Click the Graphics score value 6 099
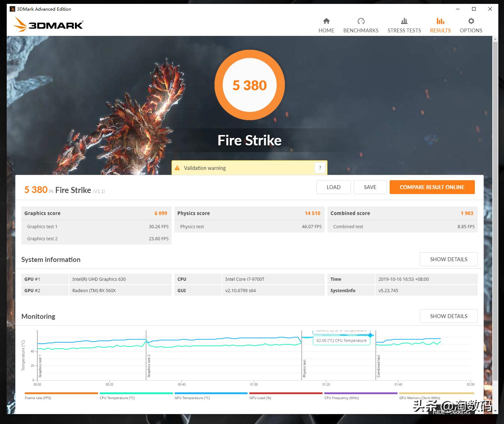The height and width of the screenshot is (424, 504). (x=161, y=213)
